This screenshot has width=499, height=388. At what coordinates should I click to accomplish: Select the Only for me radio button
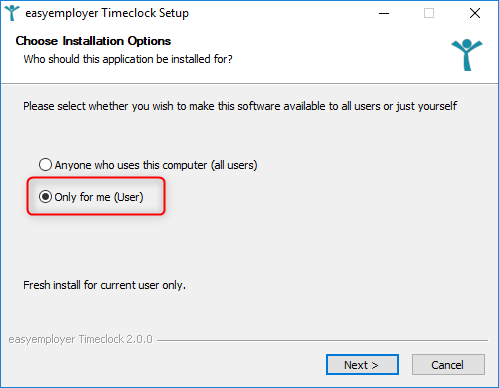[45, 197]
